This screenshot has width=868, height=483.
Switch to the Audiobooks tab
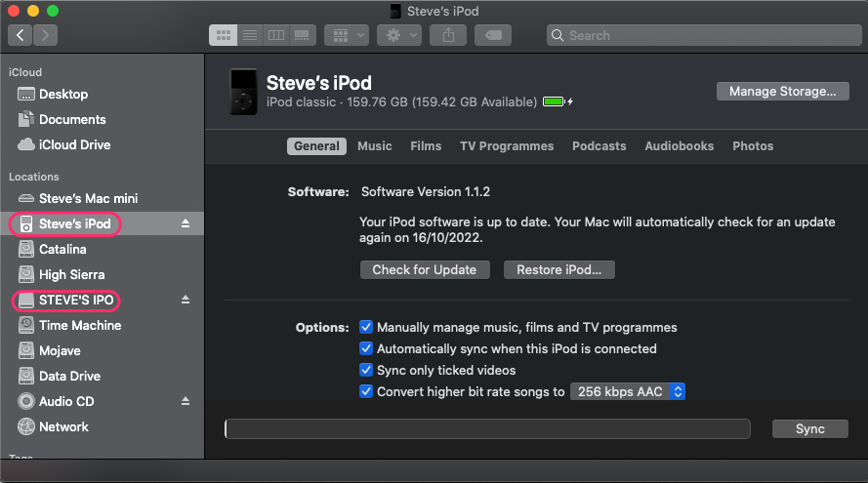tap(680, 146)
